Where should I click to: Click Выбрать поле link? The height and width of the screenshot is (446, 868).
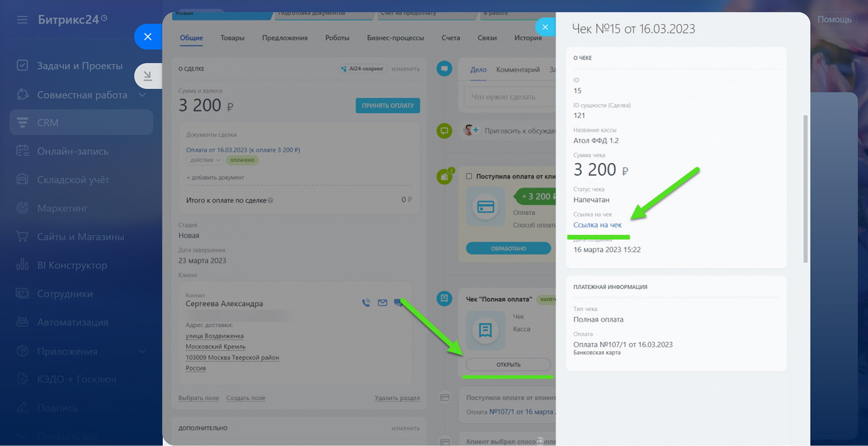[x=198, y=398]
